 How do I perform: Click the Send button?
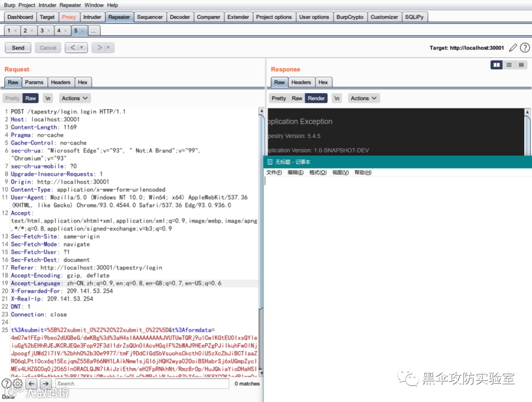coord(18,48)
